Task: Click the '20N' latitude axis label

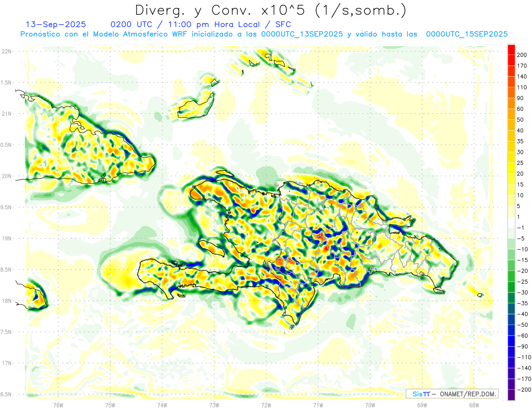Action: (x=7, y=176)
